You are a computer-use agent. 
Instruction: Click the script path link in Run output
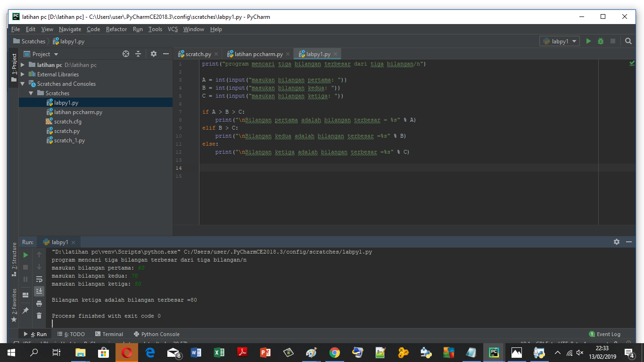point(278,252)
